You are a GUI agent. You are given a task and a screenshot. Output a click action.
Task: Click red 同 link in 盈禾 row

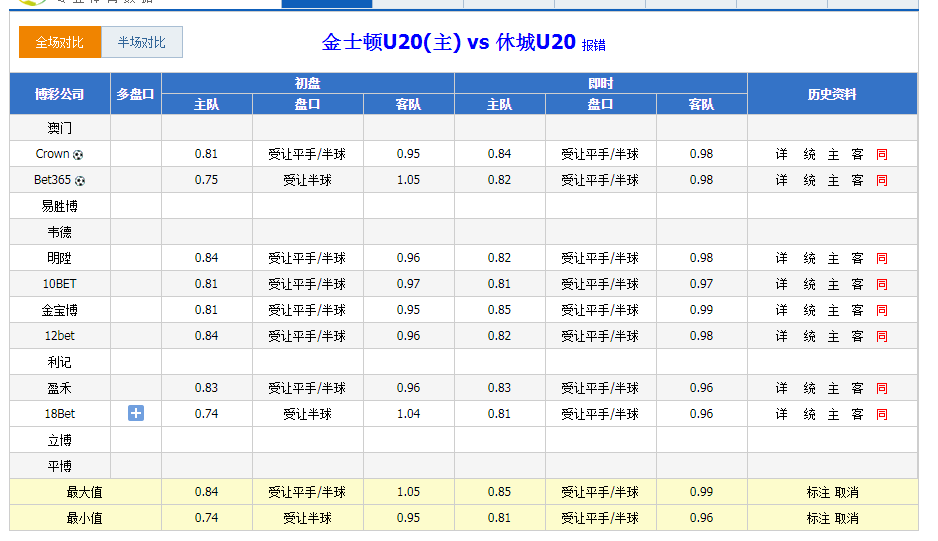click(x=882, y=388)
